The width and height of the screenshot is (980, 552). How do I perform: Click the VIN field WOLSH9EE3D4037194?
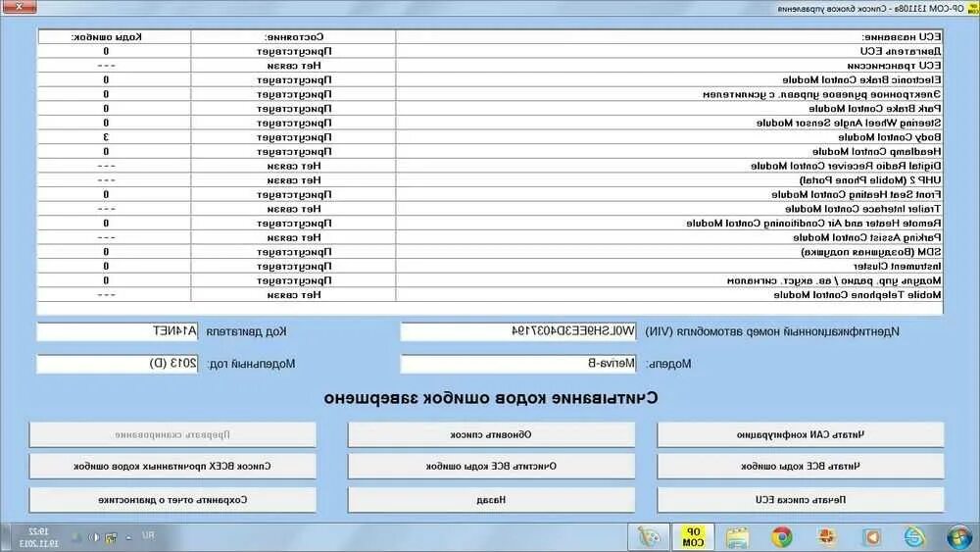pos(518,331)
